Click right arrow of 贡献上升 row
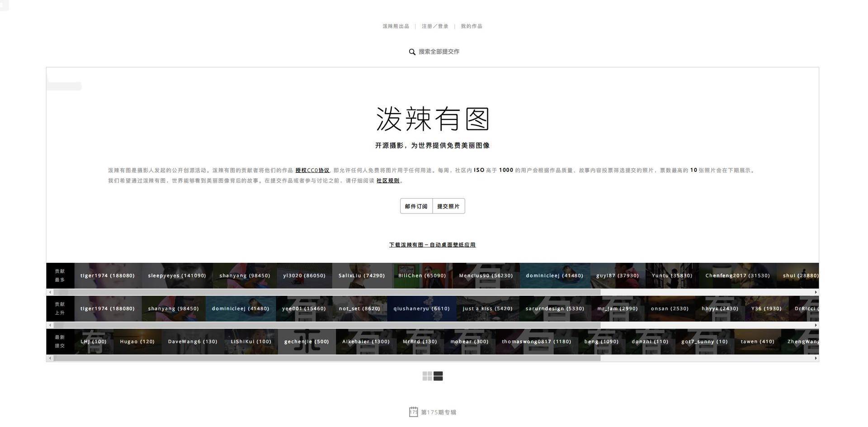 [x=816, y=325]
